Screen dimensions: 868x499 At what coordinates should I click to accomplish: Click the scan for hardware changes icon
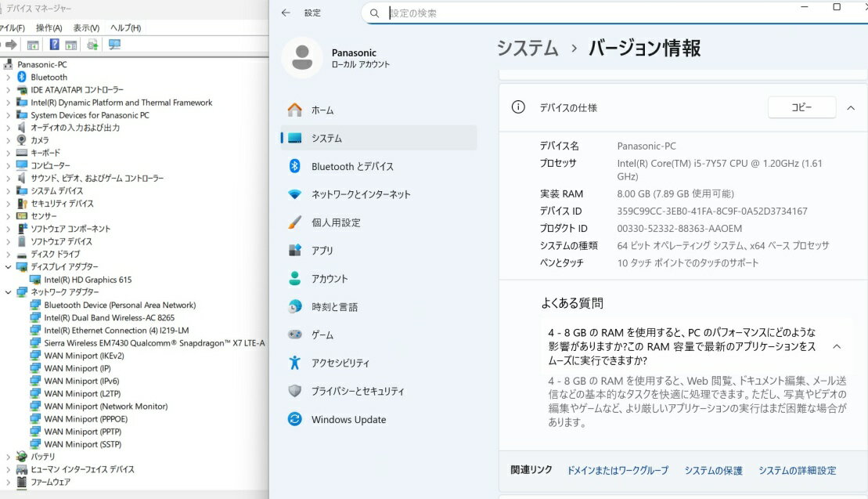point(114,45)
